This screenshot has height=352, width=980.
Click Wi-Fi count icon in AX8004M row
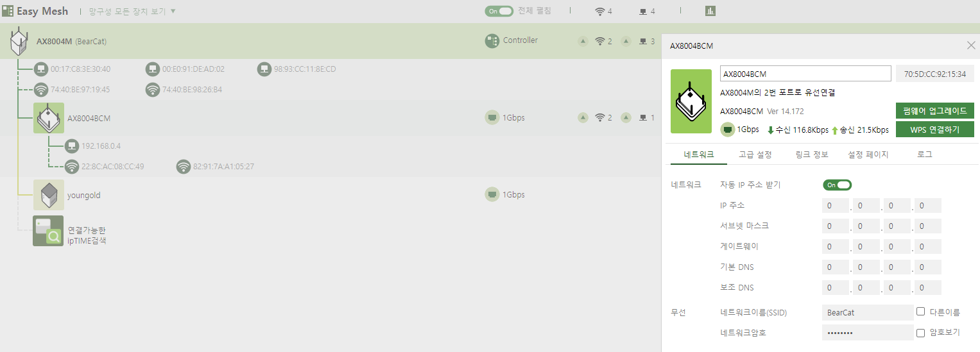[600, 42]
